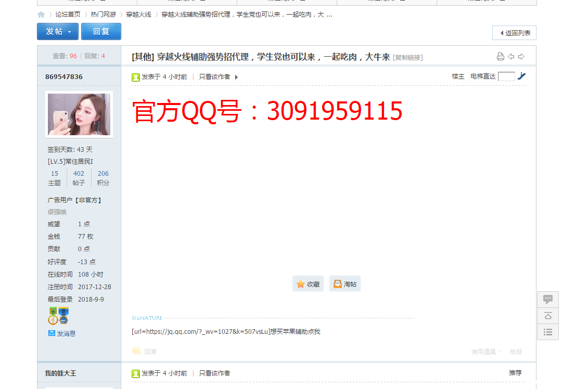Screen dimensions: 588x389
Task: Filter first post by 只看该作者
Action: click(x=214, y=77)
